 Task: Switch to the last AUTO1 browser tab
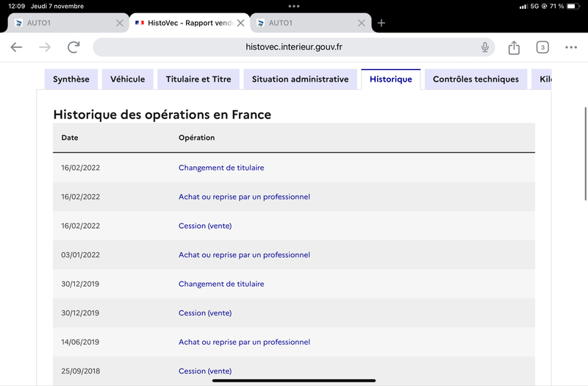(x=310, y=23)
